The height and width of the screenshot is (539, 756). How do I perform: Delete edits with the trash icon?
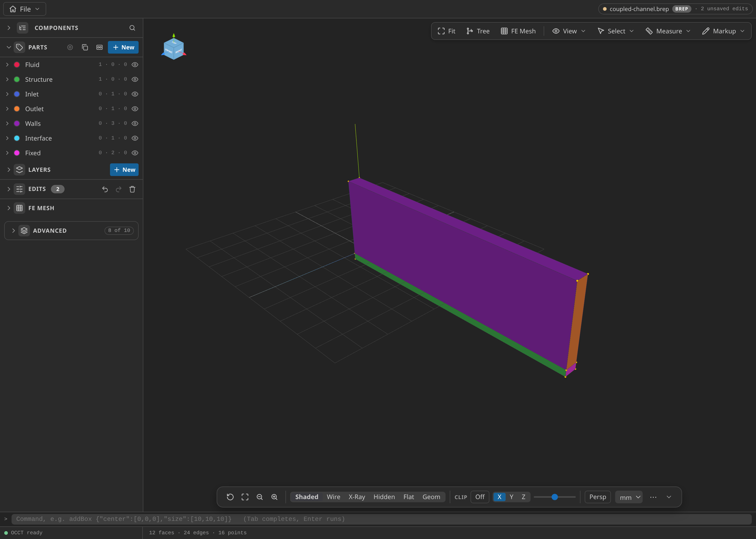[132, 189]
